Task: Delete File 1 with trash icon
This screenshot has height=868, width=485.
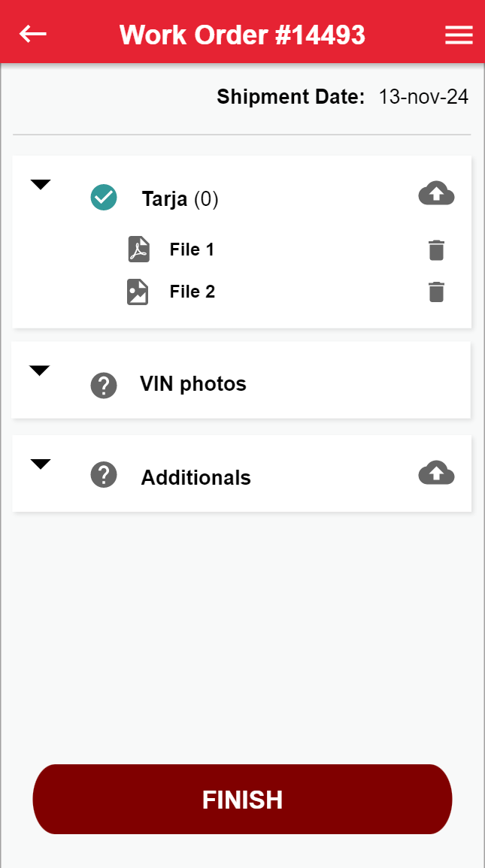Action: coord(436,250)
